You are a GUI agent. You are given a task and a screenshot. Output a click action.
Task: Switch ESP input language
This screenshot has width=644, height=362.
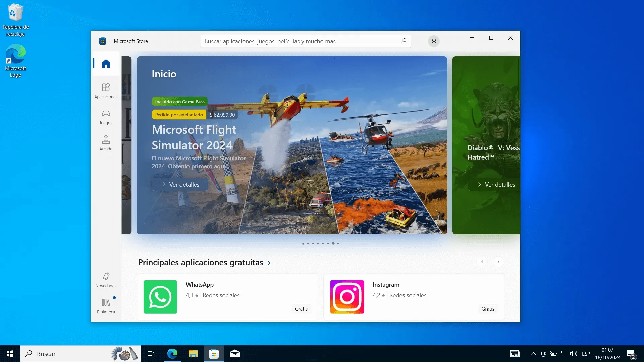586,354
